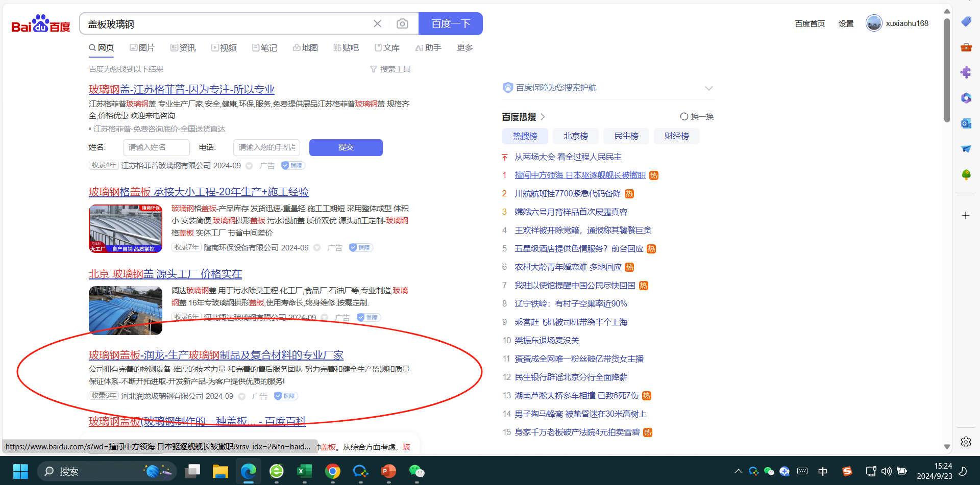The image size is (980, 485).
Task: Clear the search box with X icon
Action: pos(377,24)
